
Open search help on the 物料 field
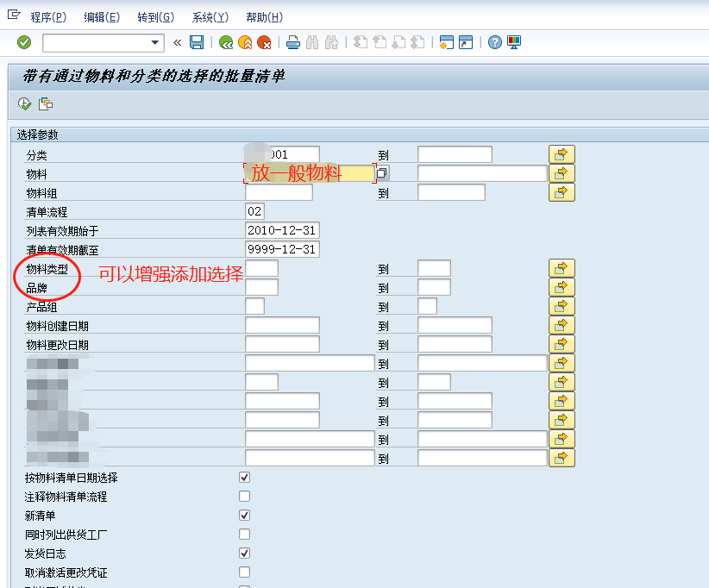[380, 172]
